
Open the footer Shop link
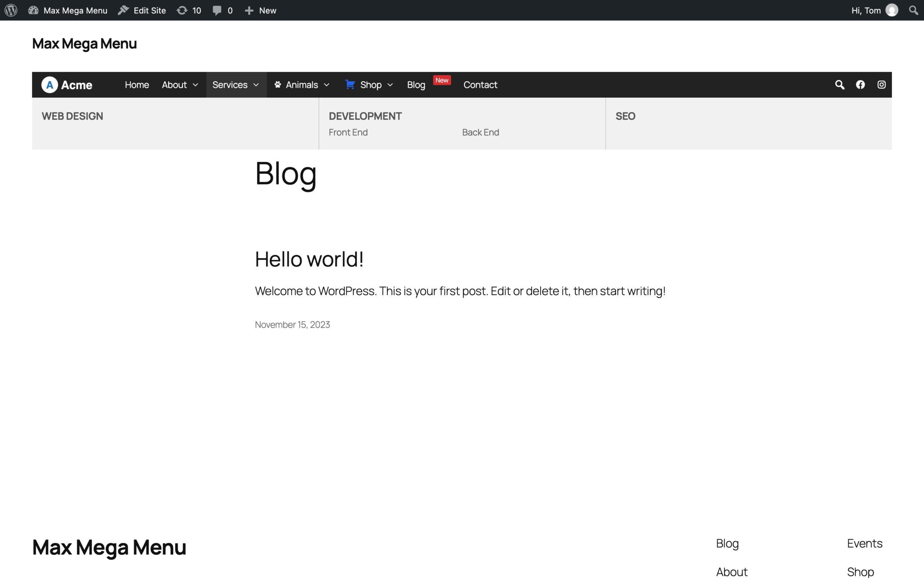[860, 572]
